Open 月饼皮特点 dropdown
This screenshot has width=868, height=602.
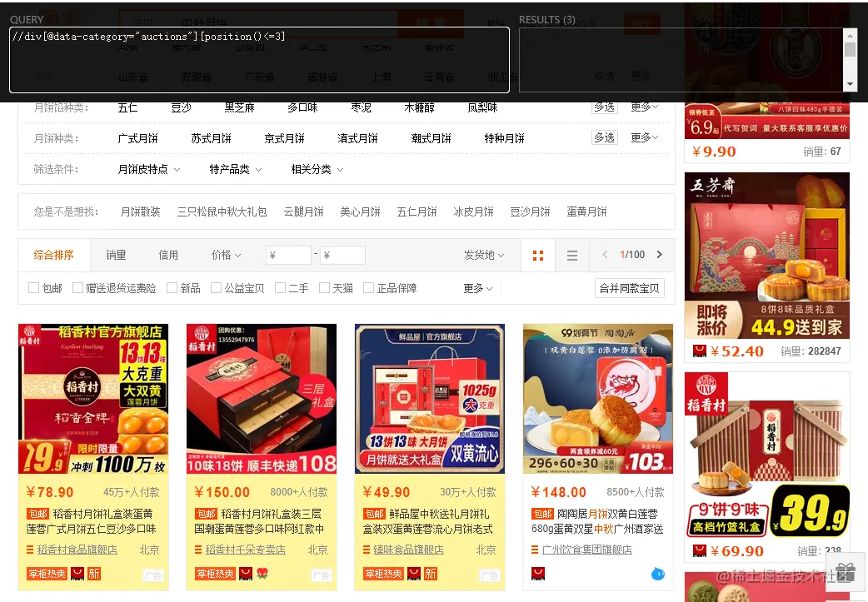click(149, 169)
